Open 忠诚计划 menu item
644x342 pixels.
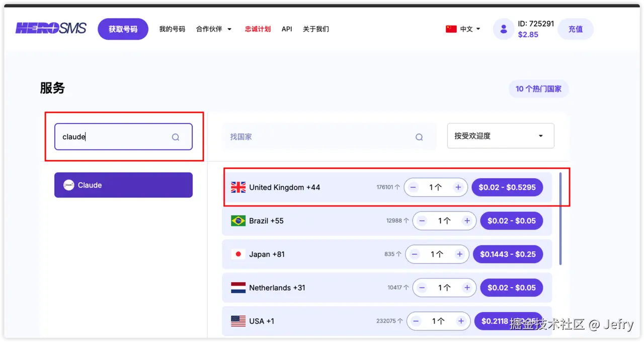point(258,29)
